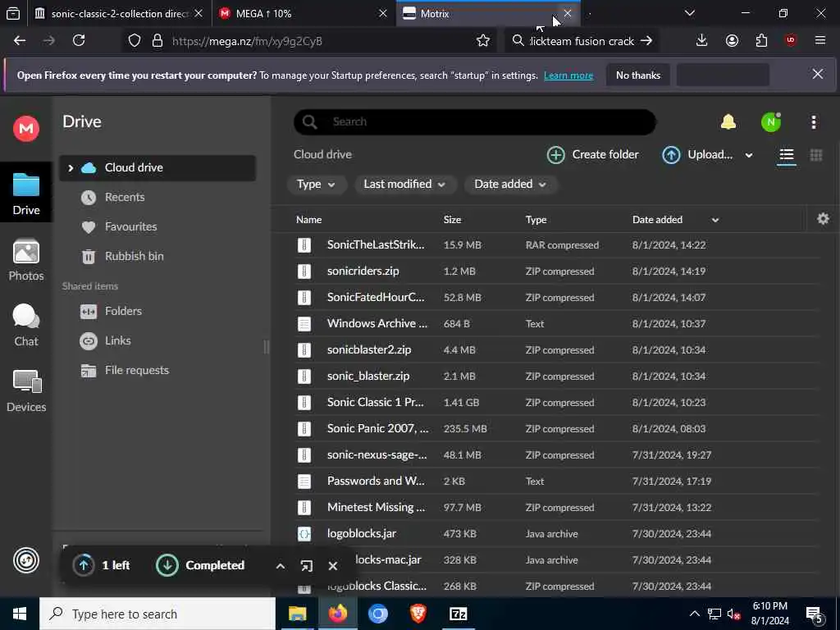Screen dimensions: 840x630
Task: Open transfers in full view icon
Action: point(307,566)
